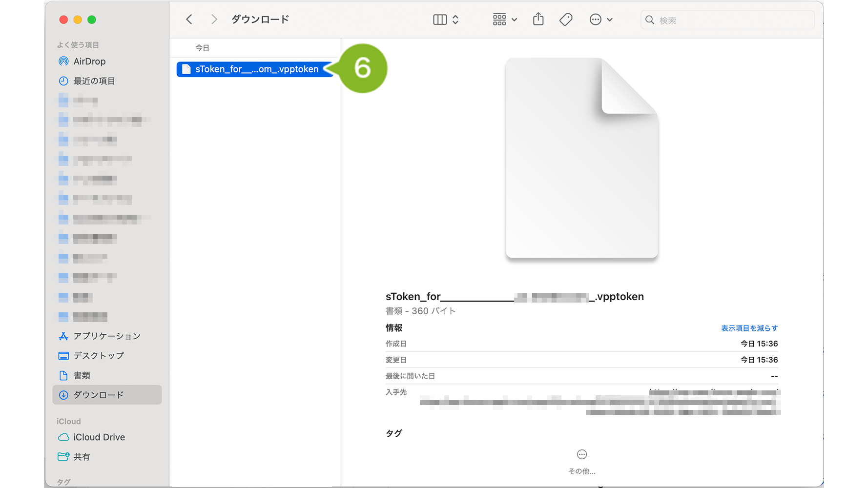Click the forward navigation arrow
The image size is (868, 488).
(x=214, y=20)
